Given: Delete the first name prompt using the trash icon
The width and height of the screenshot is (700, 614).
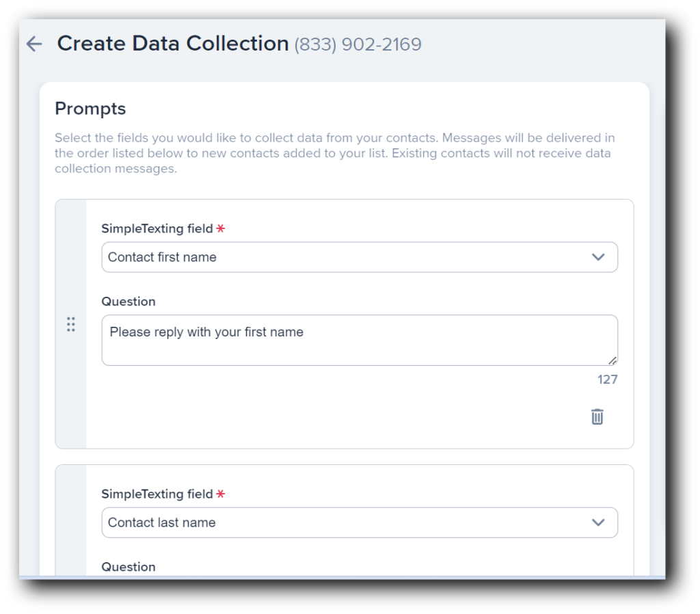Looking at the screenshot, I should 597,416.
